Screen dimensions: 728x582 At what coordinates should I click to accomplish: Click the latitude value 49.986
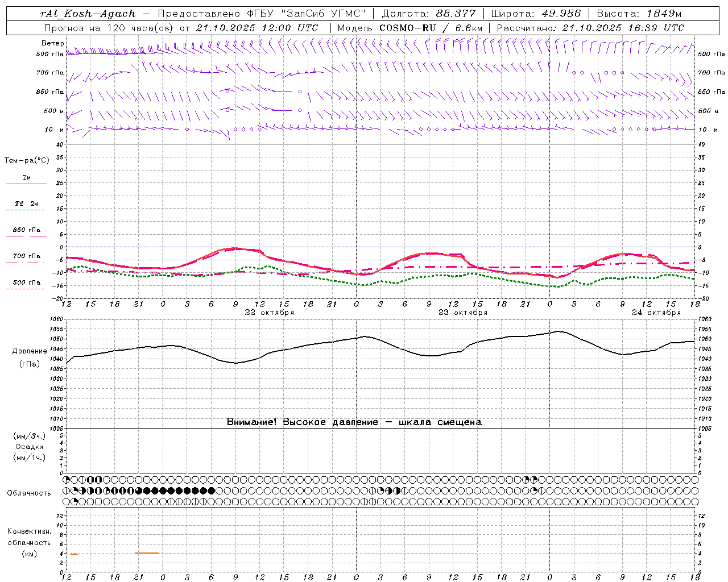(x=561, y=14)
